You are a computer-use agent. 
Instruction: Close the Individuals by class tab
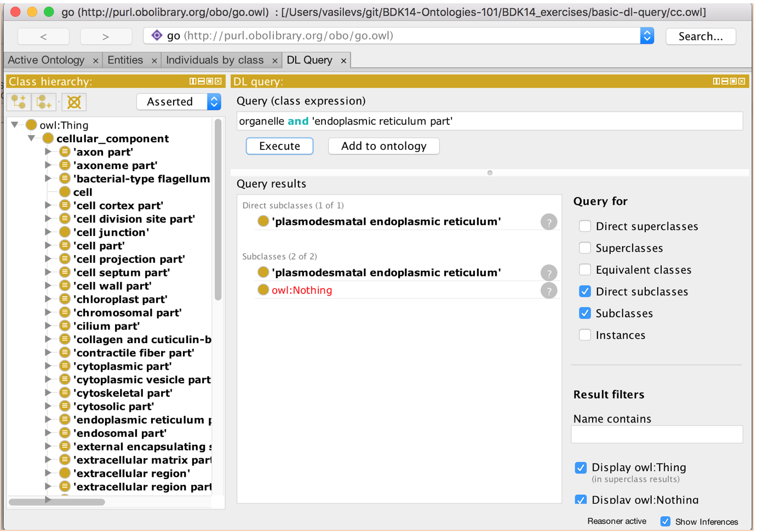click(274, 61)
